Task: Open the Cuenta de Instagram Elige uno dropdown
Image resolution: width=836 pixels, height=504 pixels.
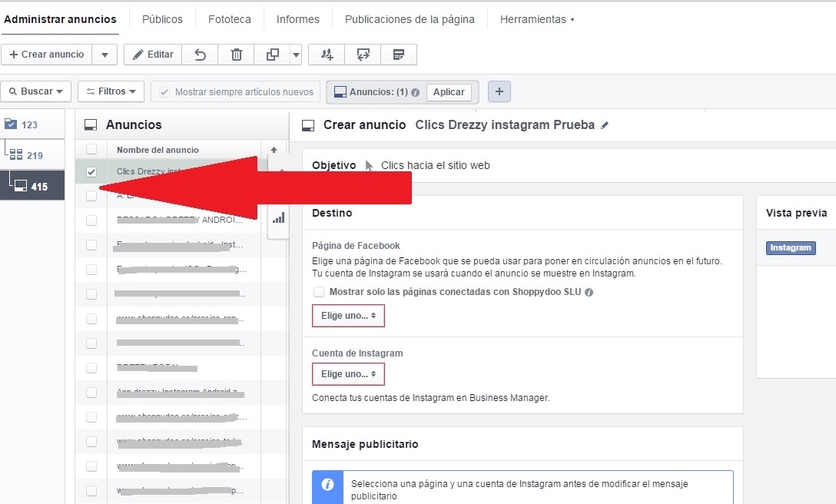Action: 348,374
